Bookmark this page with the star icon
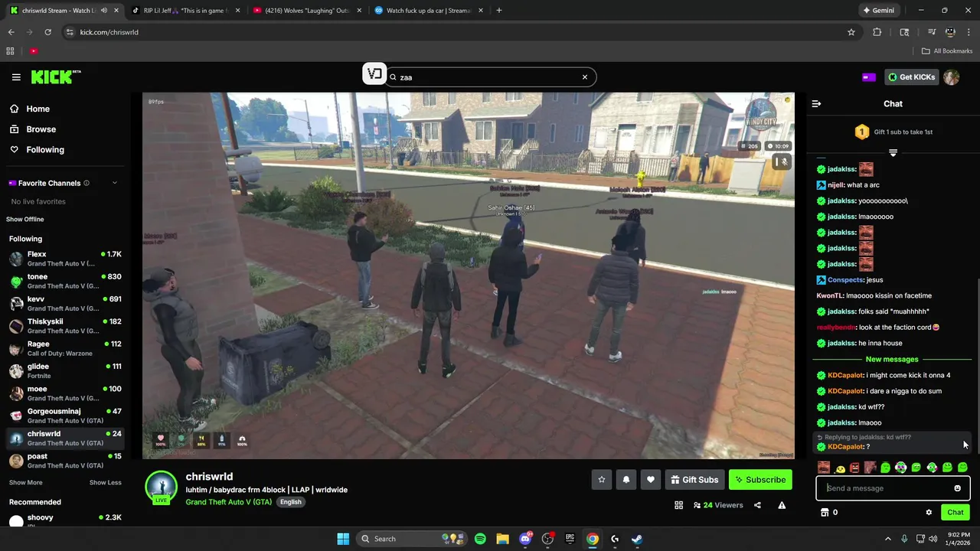Screen dimensions: 980x551 coord(851,32)
